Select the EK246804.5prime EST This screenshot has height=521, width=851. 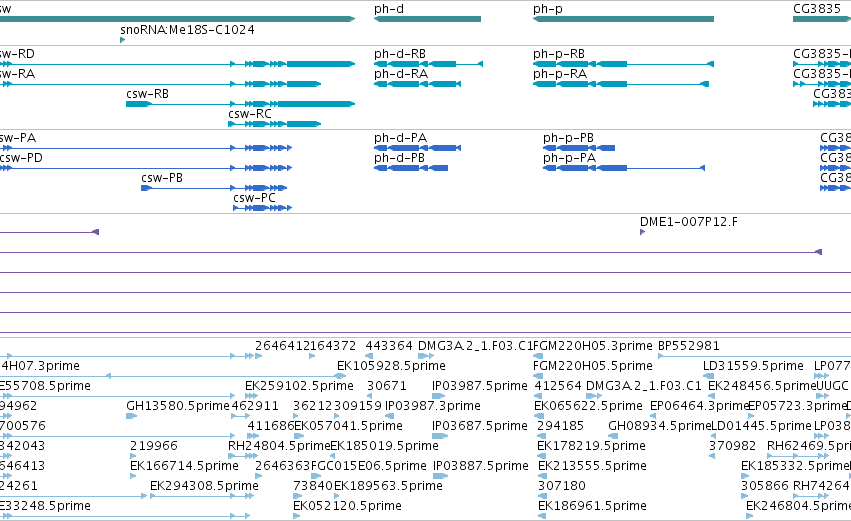pos(798,506)
